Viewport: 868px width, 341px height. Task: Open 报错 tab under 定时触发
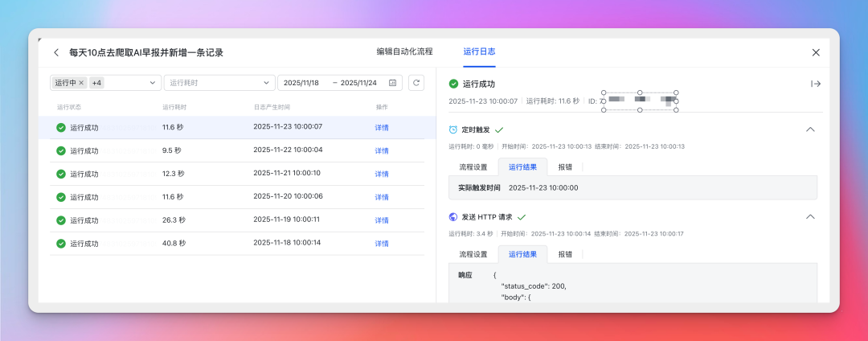[565, 166]
